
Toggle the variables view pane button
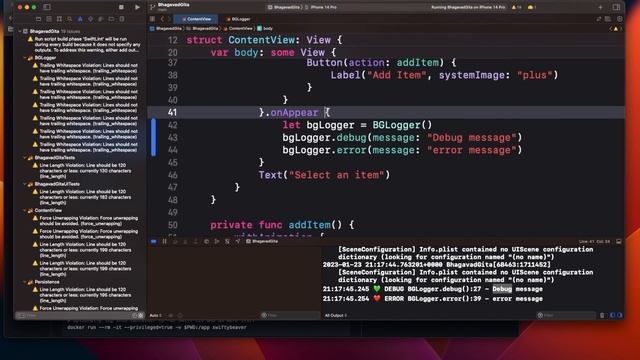612,316
